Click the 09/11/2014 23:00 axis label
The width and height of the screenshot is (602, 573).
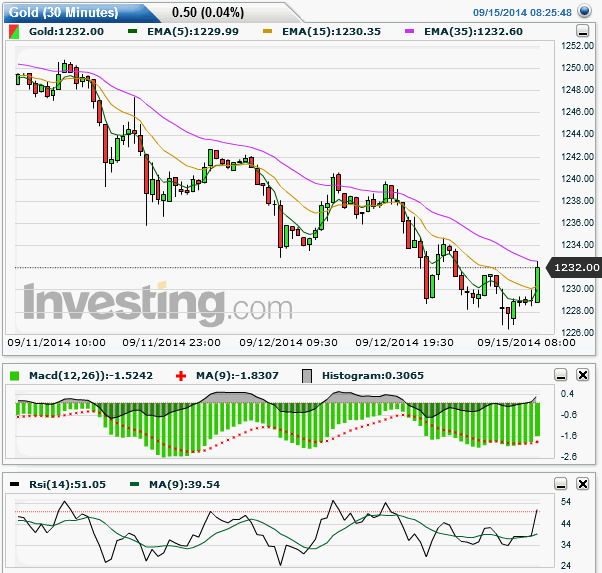click(x=172, y=343)
